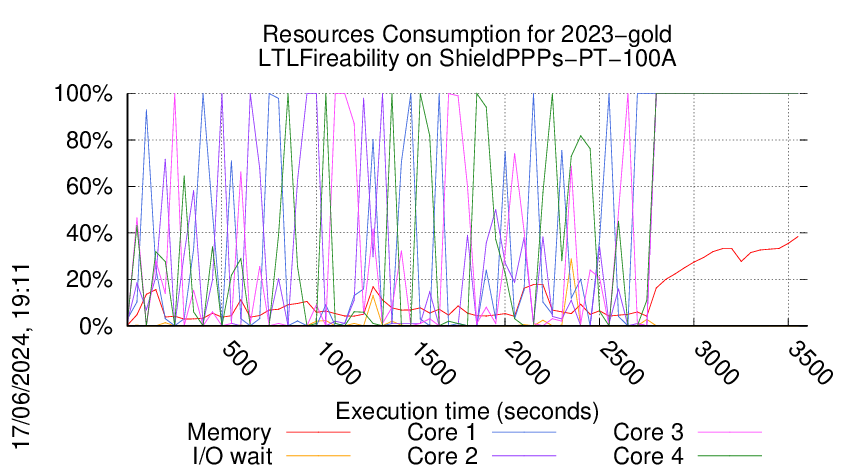Click the 40% y-axis label
The image size is (850, 475).
click(x=89, y=233)
